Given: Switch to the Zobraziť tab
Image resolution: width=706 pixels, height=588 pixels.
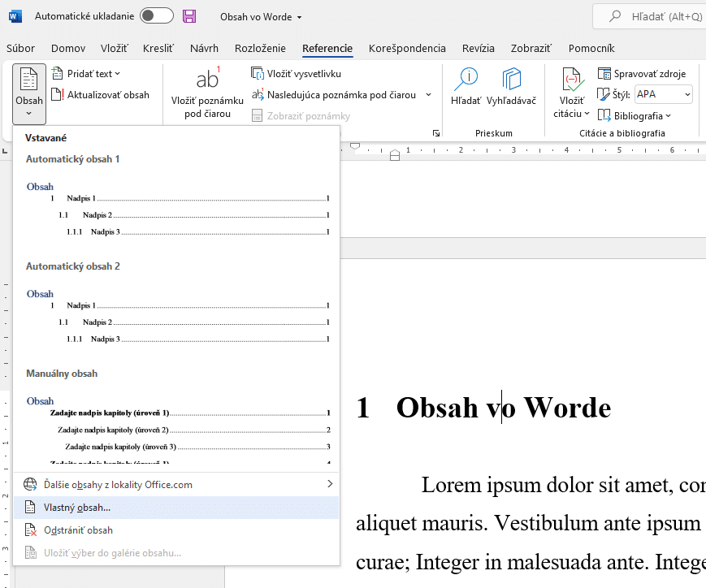Looking at the screenshot, I should pos(531,48).
